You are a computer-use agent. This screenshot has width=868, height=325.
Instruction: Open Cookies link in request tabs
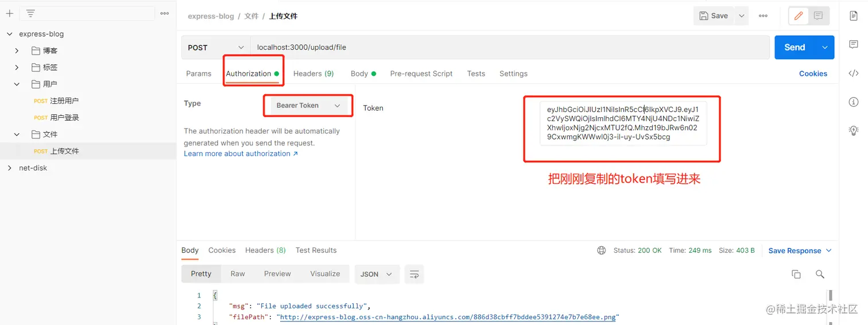pos(813,73)
